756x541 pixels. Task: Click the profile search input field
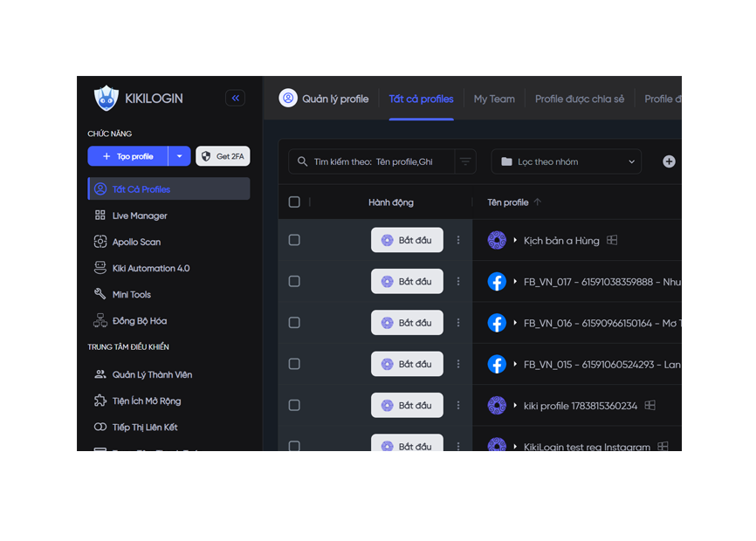point(371,161)
